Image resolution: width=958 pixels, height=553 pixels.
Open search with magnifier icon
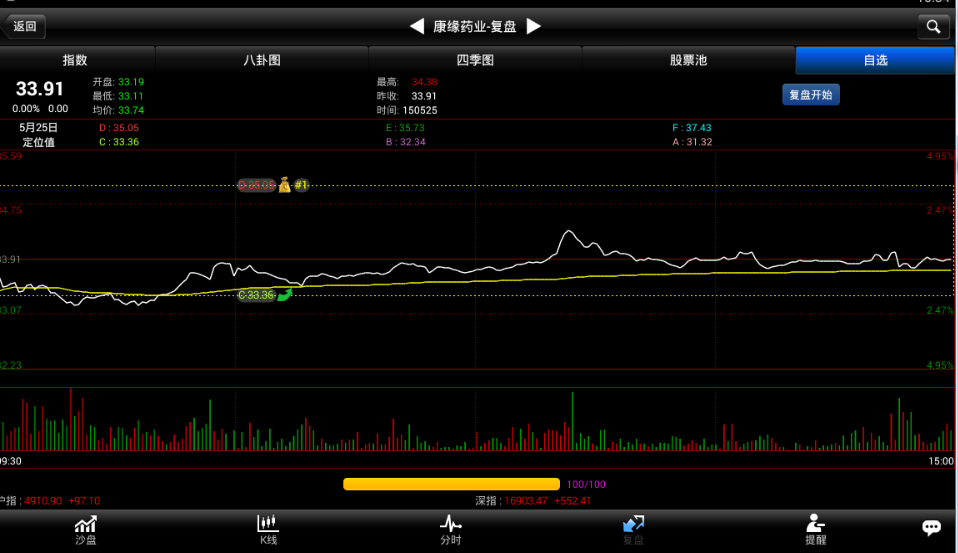933,26
